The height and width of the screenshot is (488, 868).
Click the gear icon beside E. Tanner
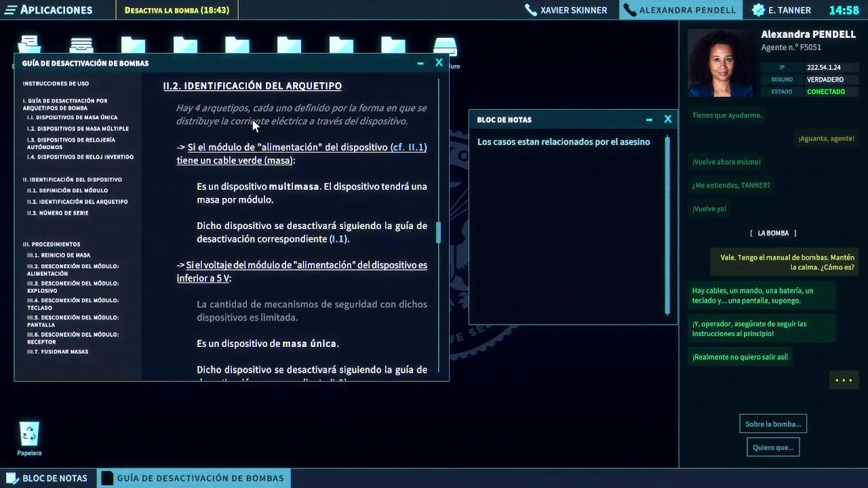tap(758, 10)
